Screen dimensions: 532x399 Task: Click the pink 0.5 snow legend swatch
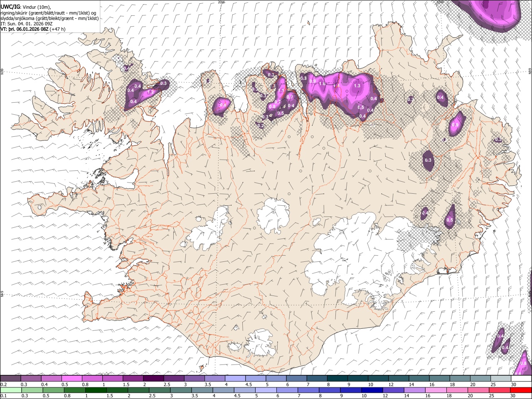click(72, 378)
